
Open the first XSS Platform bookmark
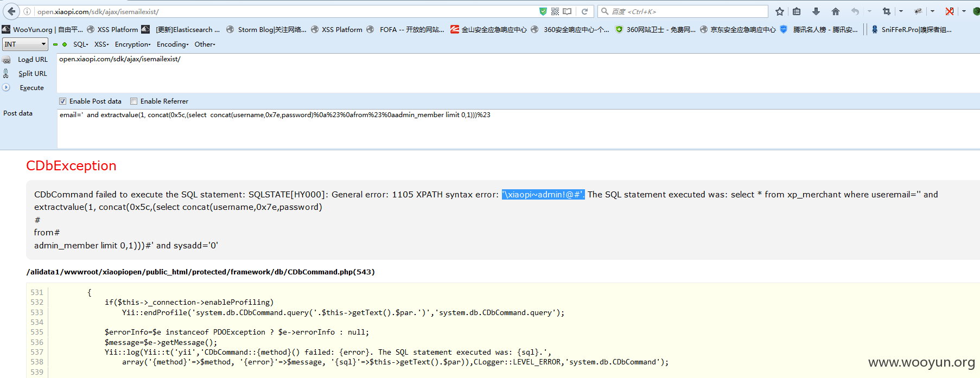click(112, 29)
